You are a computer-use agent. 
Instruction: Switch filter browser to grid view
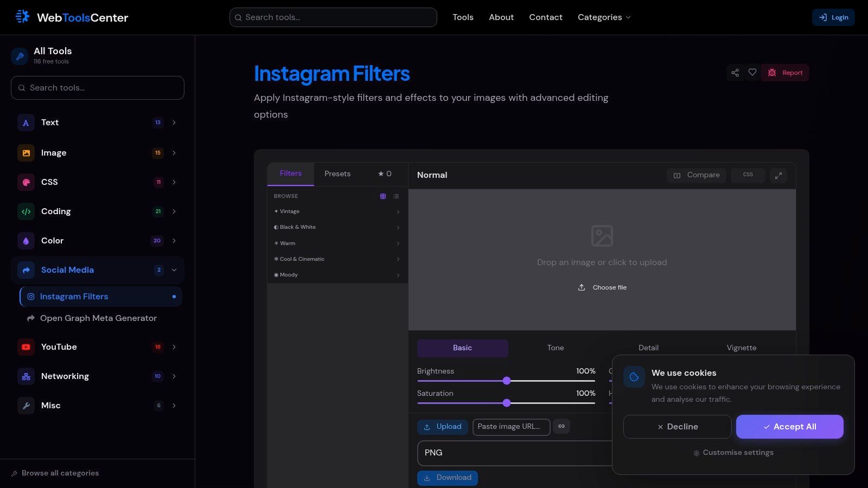[x=383, y=196]
